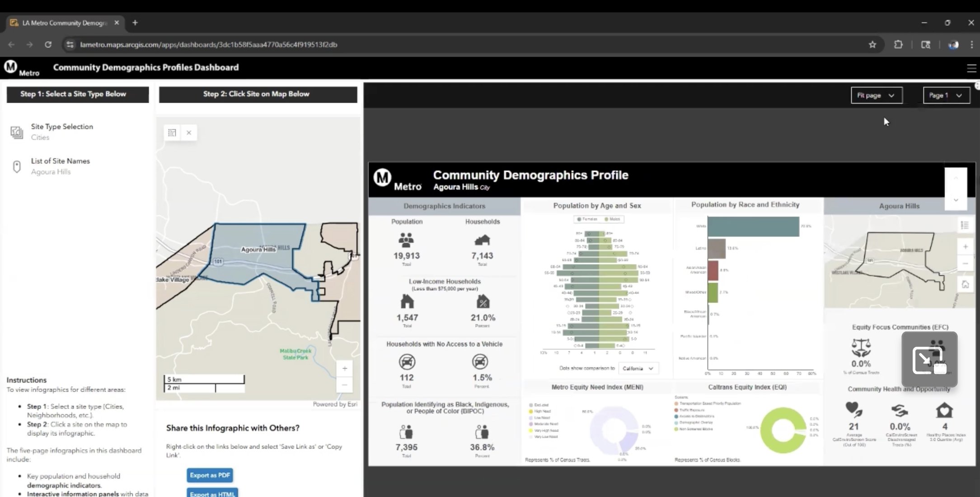Click the Site Type Selection icon

pos(17,132)
